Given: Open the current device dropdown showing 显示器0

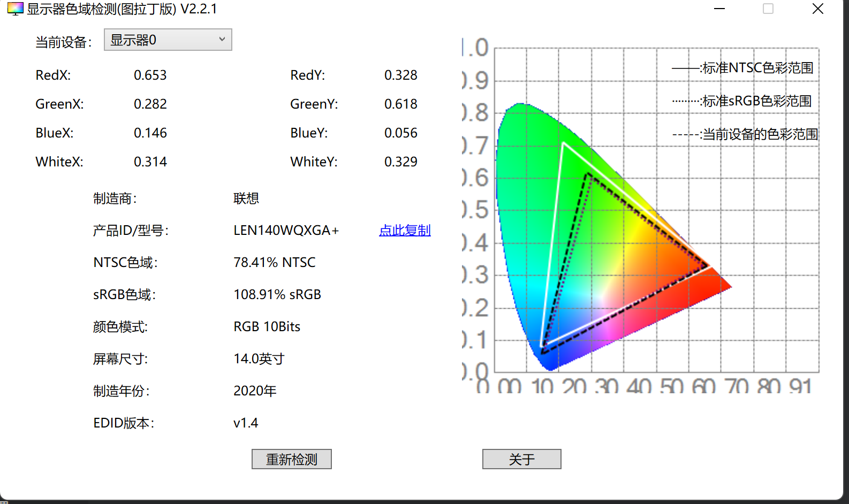Looking at the screenshot, I should (168, 40).
